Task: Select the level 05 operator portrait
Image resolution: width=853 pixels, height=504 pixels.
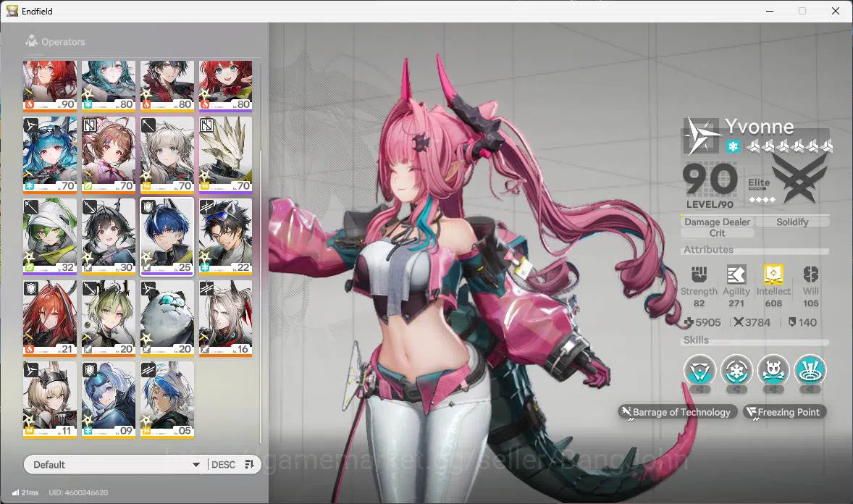Action: coord(167,400)
